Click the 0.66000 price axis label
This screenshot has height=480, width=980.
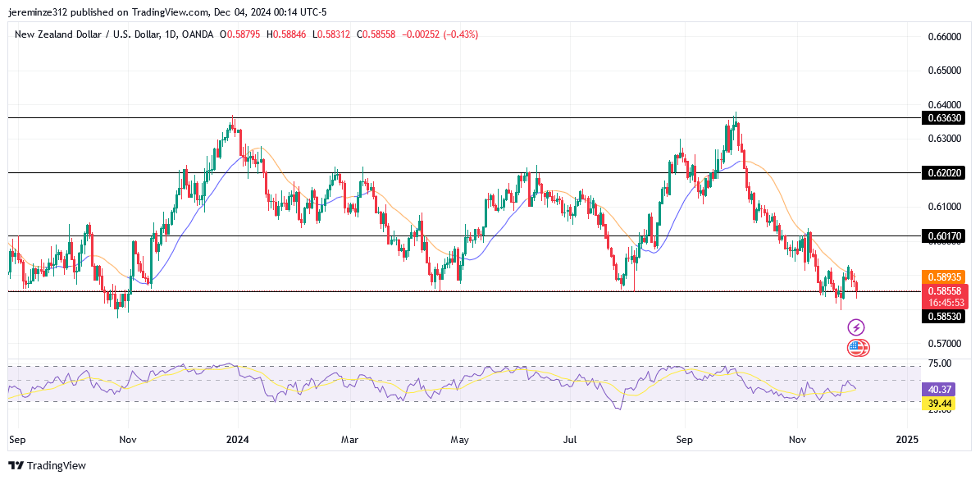pos(945,37)
